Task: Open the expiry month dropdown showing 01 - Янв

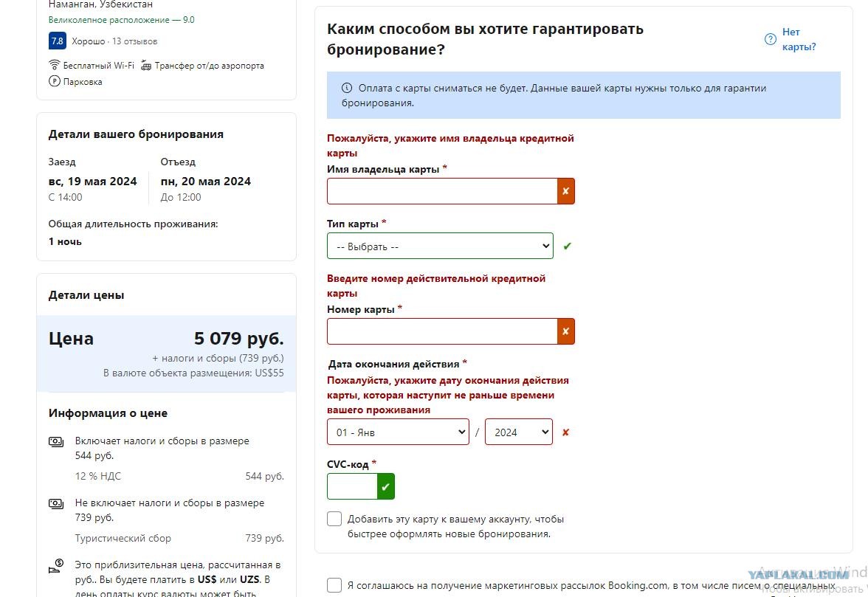Action: (x=398, y=432)
